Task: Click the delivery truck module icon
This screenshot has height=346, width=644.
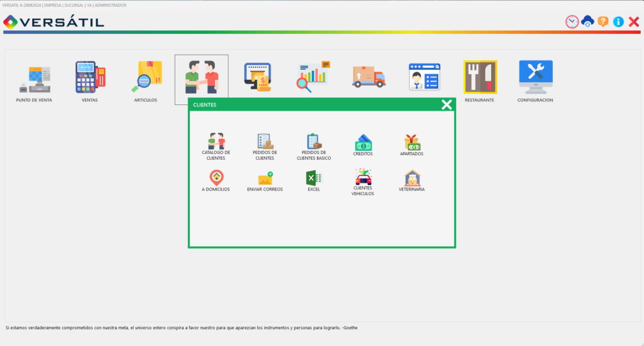Action: (x=369, y=77)
